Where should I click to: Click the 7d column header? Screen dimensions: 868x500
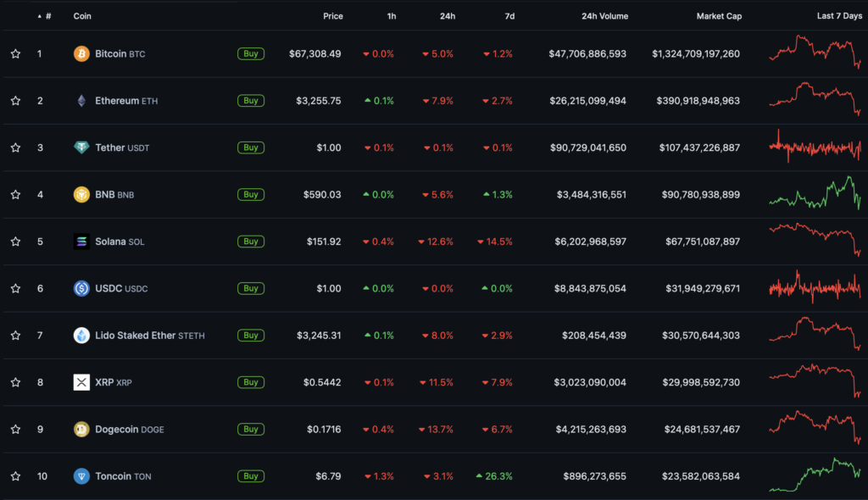point(509,16)
